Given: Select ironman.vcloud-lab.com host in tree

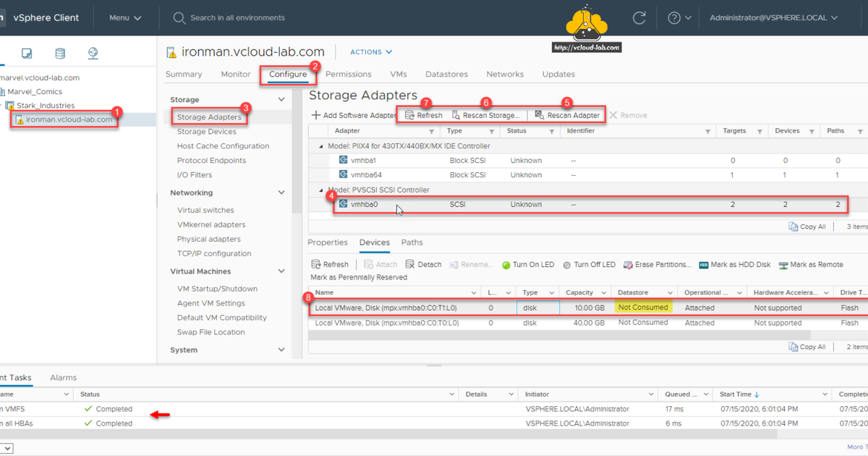Looking at the screenshot, I should (69, 119).
